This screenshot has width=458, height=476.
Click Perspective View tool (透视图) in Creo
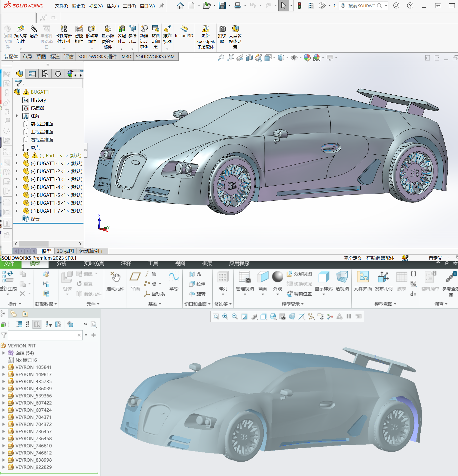[x=342, y=281]
